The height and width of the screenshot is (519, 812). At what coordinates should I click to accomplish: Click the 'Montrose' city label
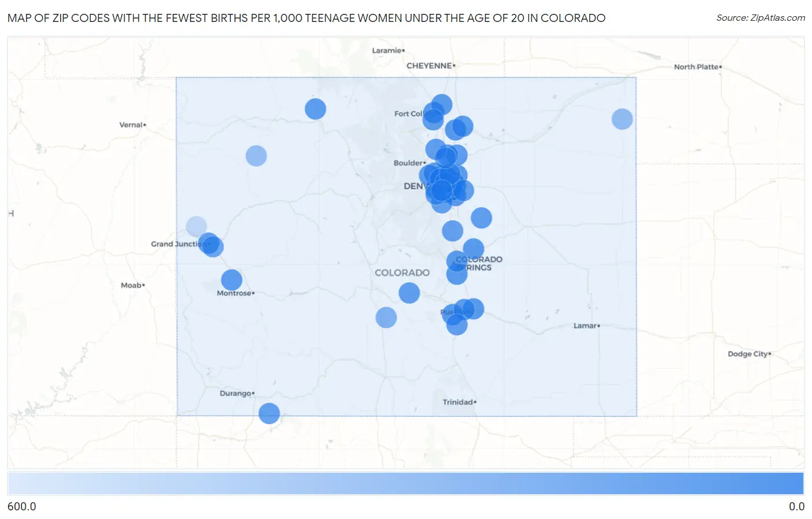234,293
